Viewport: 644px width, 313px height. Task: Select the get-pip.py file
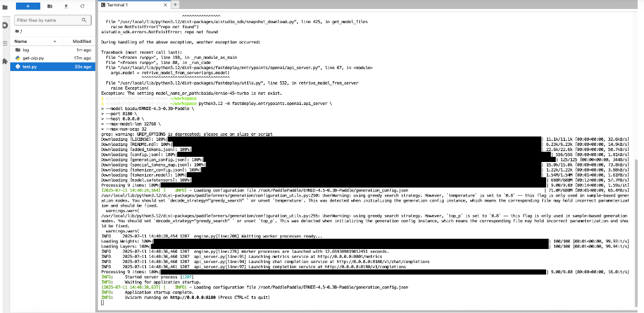52,58
